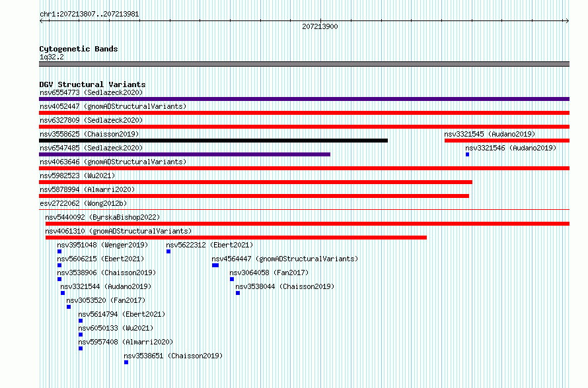588x388 pixels.
Task: Click the red nsv4061310 variant bar
Action: (236, 238)
